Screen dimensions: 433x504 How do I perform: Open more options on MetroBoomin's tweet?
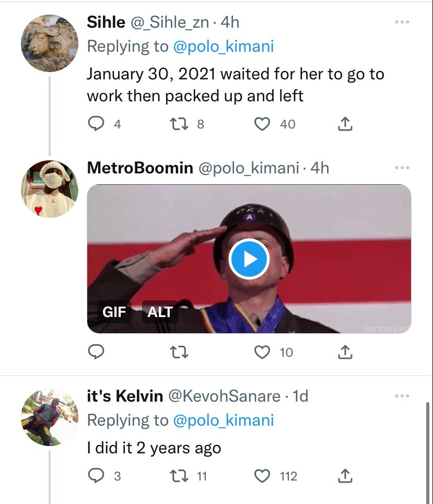click(402, 168)
